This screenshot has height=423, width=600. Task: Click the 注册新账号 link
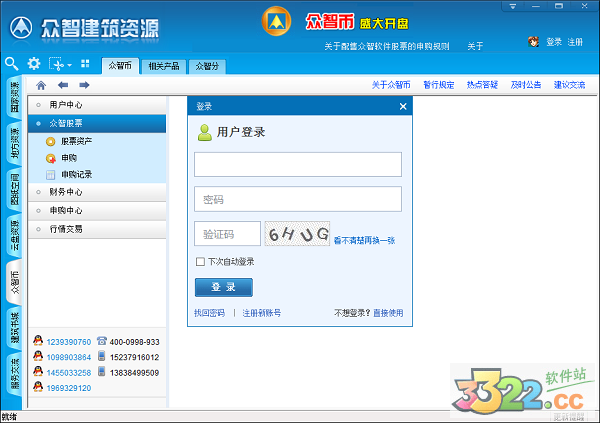coord(262,313)
